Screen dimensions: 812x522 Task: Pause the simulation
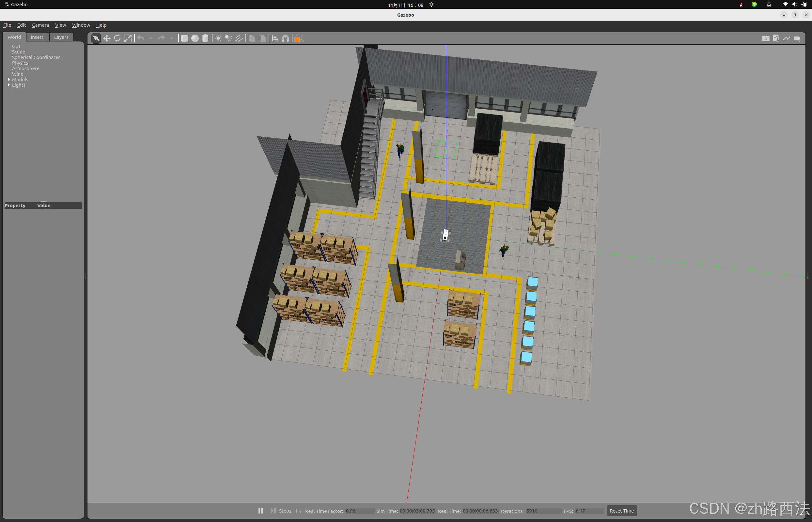260,511
